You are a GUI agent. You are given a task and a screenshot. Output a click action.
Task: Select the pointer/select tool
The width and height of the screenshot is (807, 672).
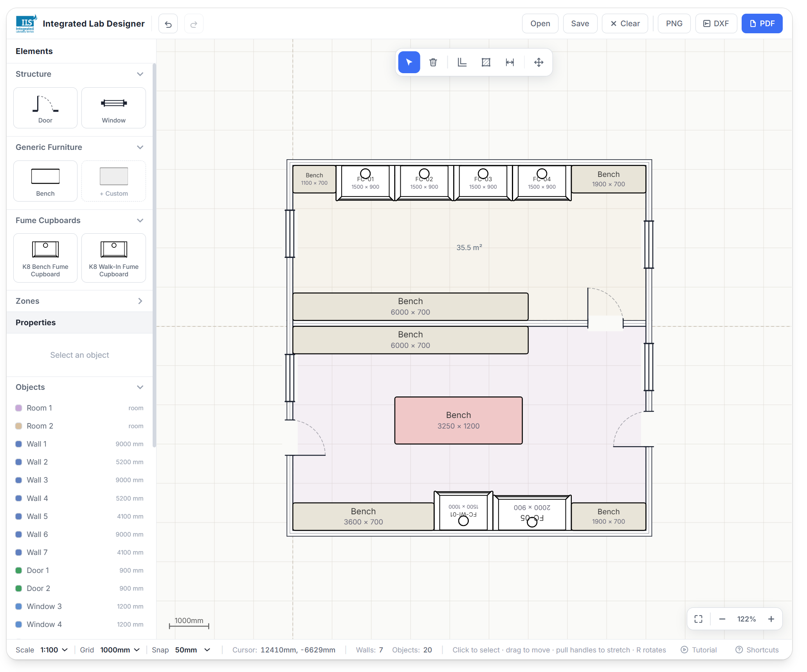(409, 62)
